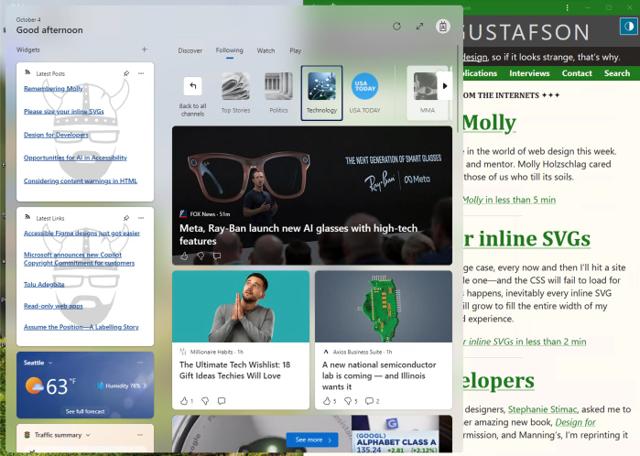Switch to the Discover tab
Image resolution: width=640 pixels, height=456 pixels.
coord(190,50)
